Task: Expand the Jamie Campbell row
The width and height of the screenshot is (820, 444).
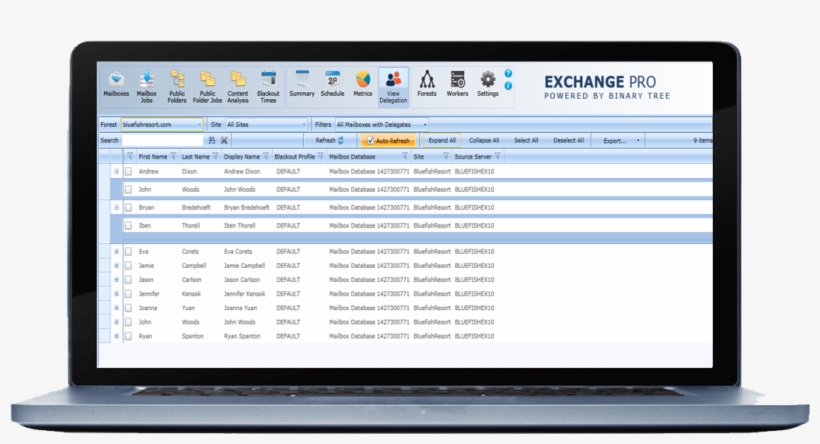Action: tap(116, 266)
